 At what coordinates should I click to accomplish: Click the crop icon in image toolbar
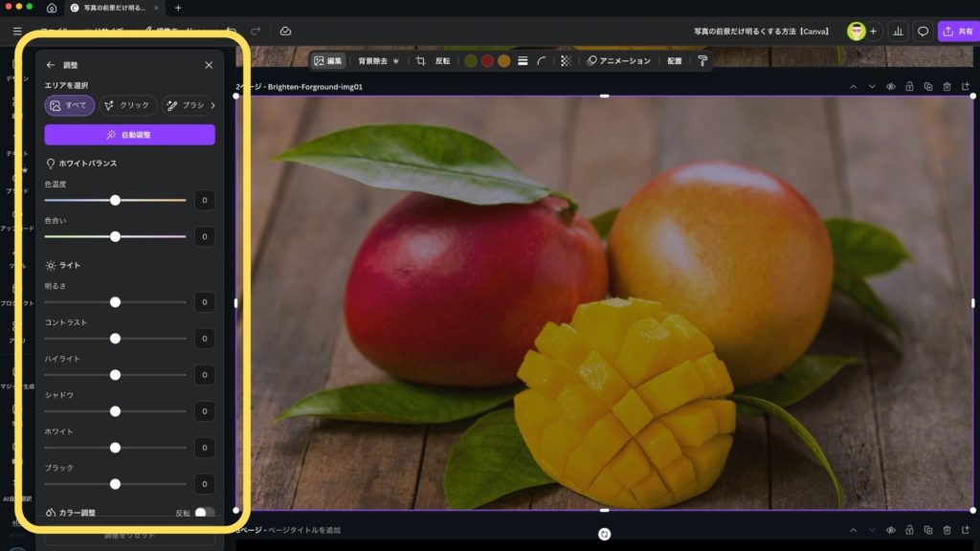[x=420, y=60]
